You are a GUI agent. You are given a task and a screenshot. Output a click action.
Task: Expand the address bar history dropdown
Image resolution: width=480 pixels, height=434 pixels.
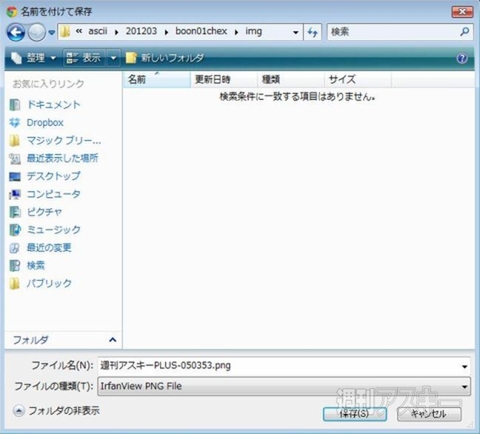295,32
